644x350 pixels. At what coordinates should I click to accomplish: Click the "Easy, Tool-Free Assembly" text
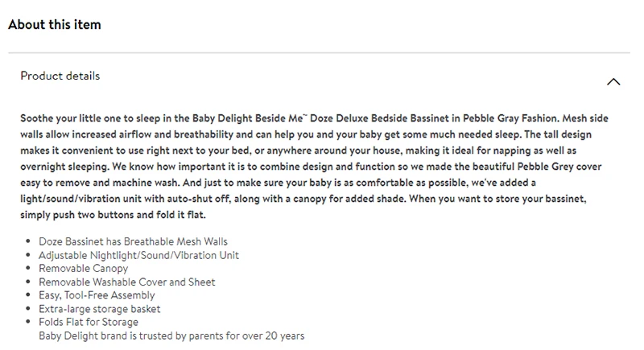97,295
